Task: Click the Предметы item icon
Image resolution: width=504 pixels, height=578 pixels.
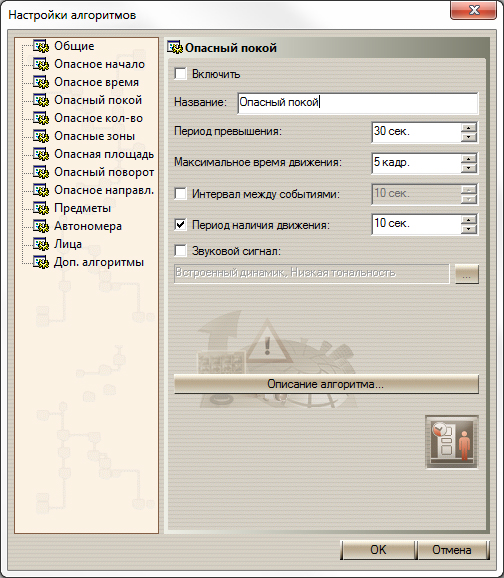Action: 41,208
